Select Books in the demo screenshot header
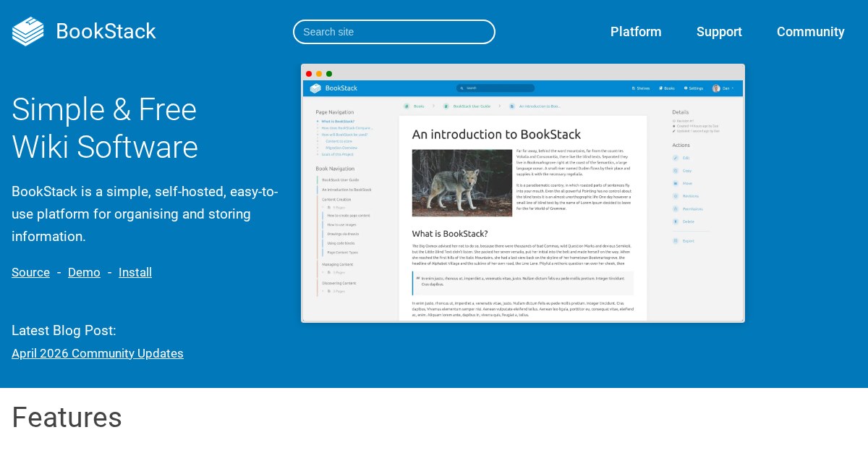The height and width of the screenshot is (456, 868). [667, 88]
